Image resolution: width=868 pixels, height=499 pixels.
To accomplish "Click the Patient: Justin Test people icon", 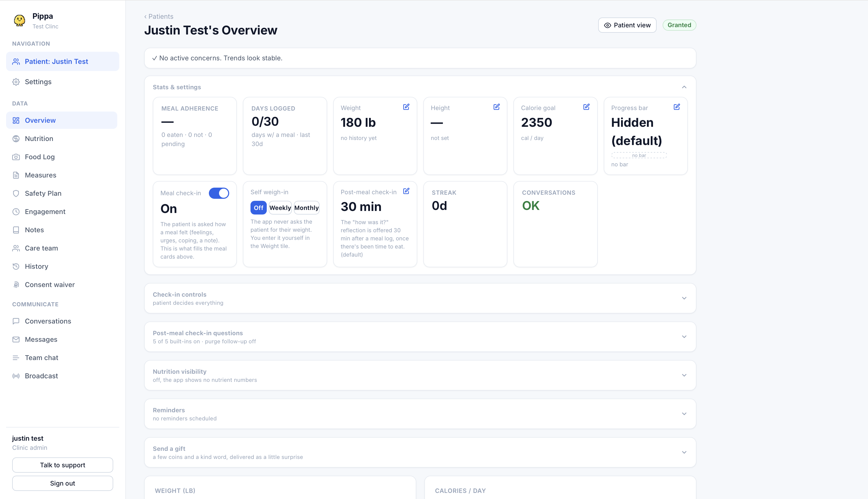I will [x=16, y=62].
